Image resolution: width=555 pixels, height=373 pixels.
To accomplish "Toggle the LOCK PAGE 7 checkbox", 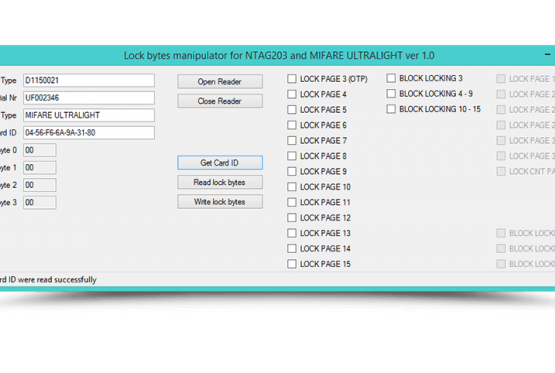I will click(x=292, y=140).
